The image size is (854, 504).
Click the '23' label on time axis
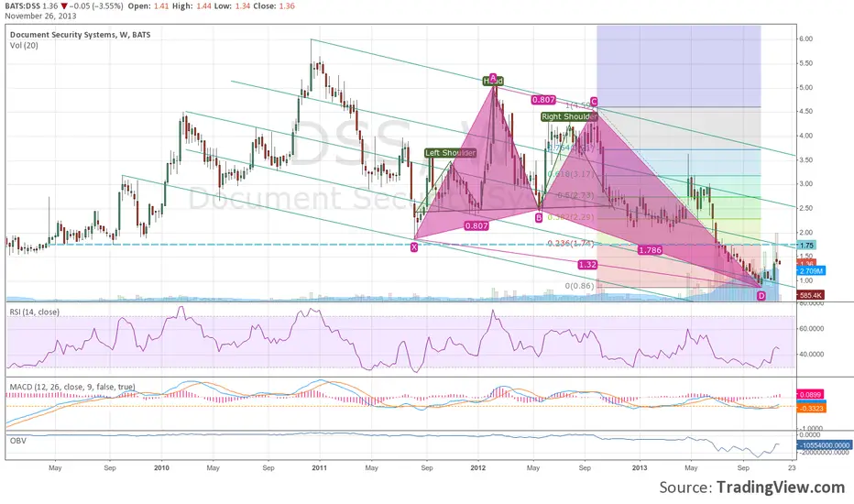pos(792,468)
